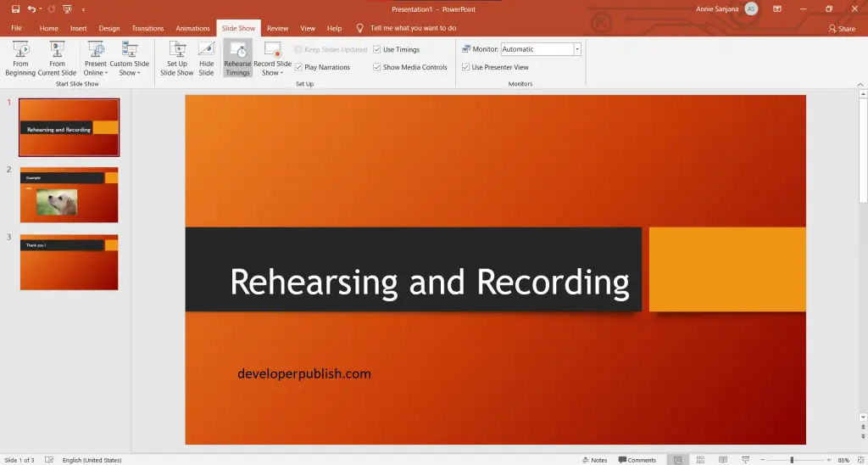Go to the Transitions tab
868x465 pixels.
coord(147,28)
